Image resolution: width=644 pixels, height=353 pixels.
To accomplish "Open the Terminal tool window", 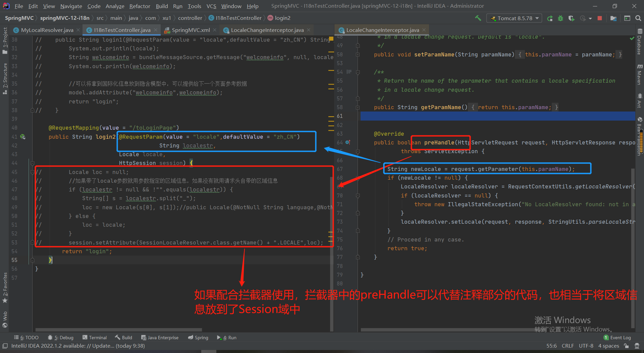I will click(x=95, y=338).
